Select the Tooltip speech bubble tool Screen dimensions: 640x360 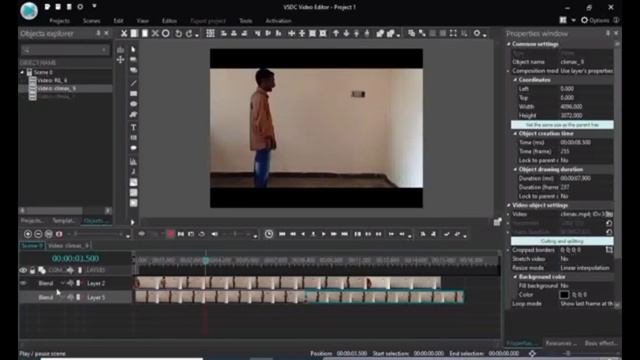click(x=133, y=148)
